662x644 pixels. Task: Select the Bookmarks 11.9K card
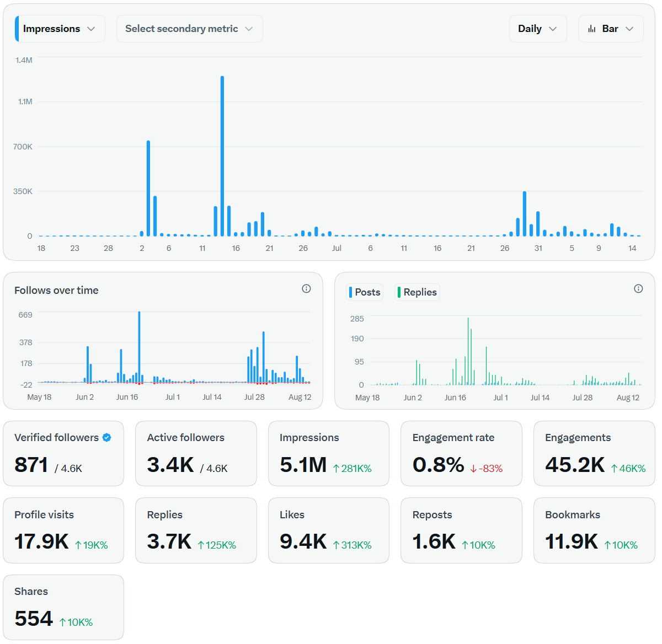[x=594, y=530]
